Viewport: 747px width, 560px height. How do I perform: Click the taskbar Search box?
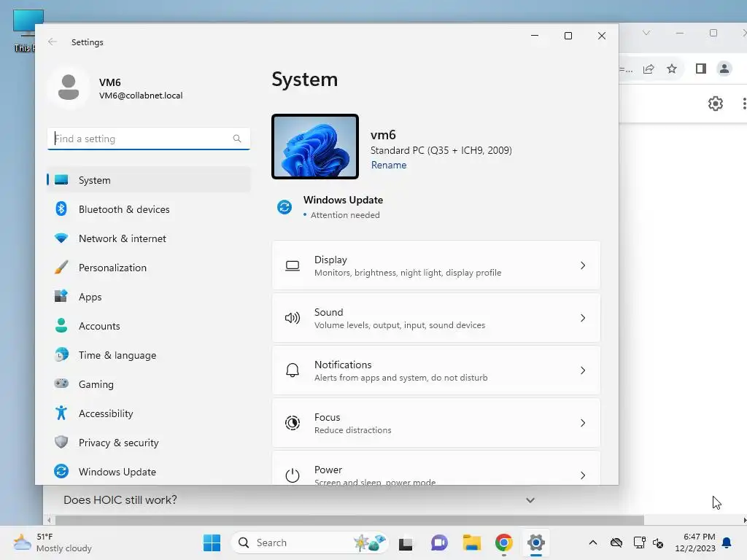pos(309,542)
